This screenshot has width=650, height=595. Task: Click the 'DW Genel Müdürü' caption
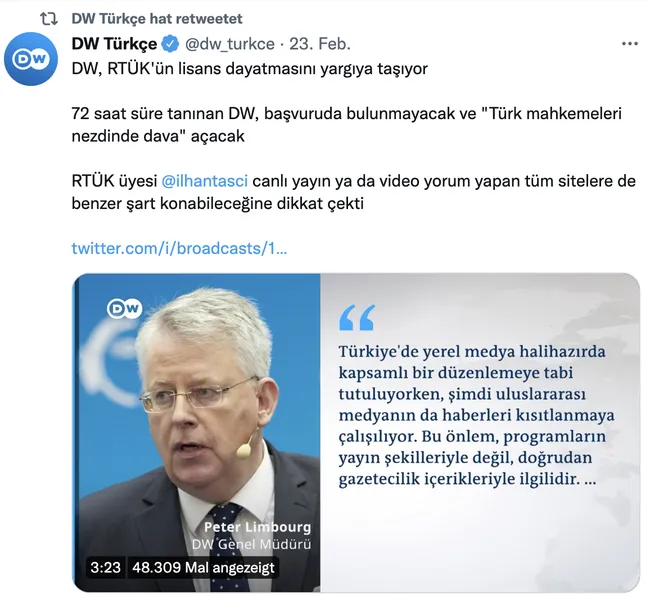[x=251, y=544]
